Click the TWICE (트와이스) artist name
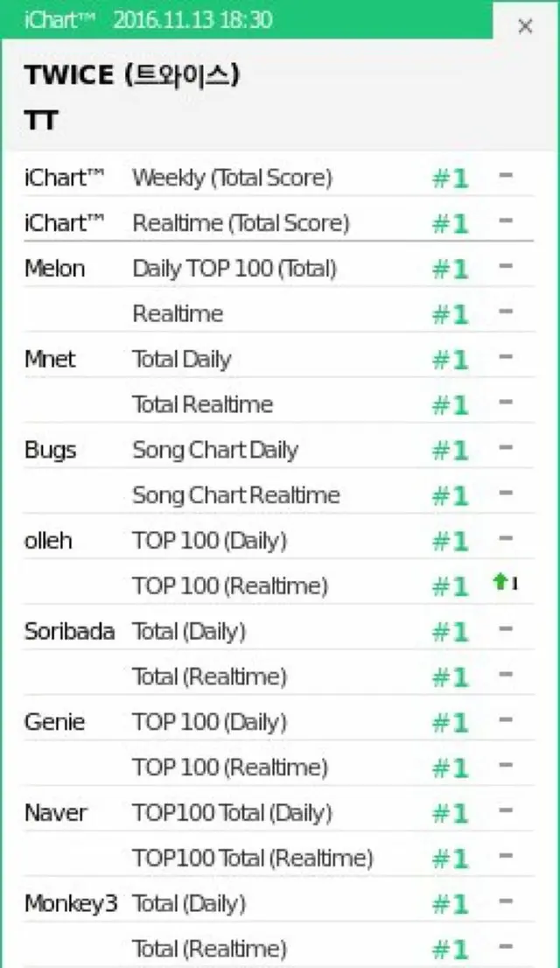 pos(131,75)
